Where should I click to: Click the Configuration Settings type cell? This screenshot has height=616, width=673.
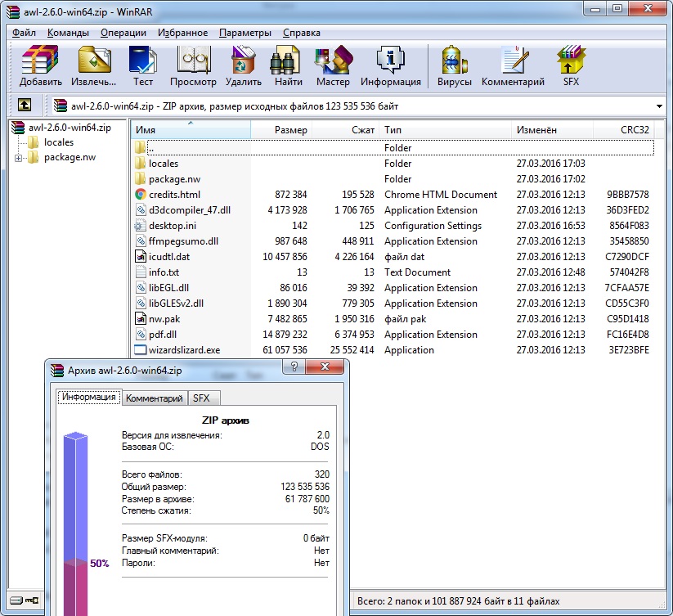pos(433,226)
